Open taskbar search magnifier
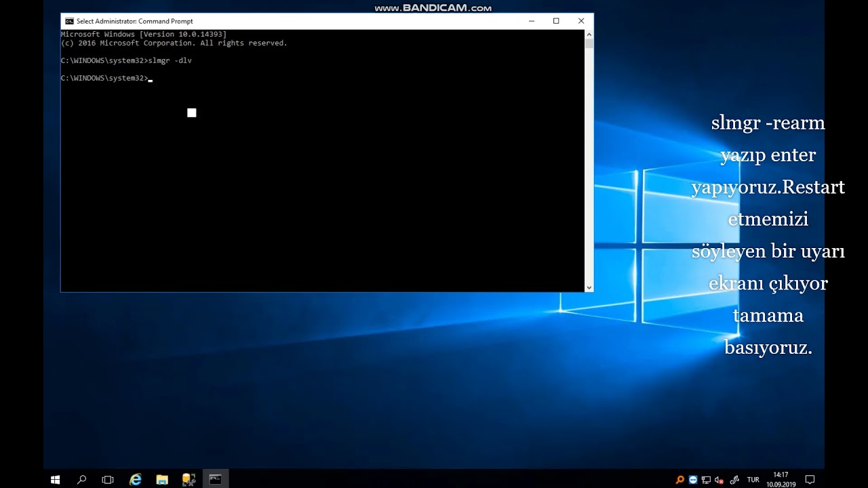Screen dimensions: 868x488 tap(82, 479)
